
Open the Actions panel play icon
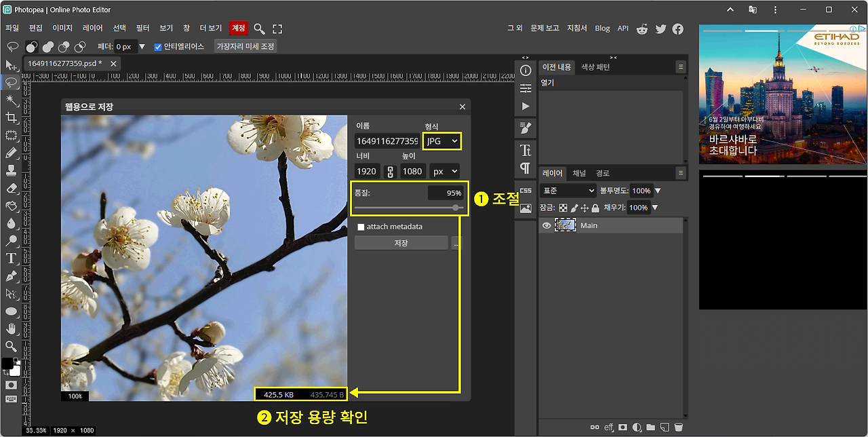point(526,107)
